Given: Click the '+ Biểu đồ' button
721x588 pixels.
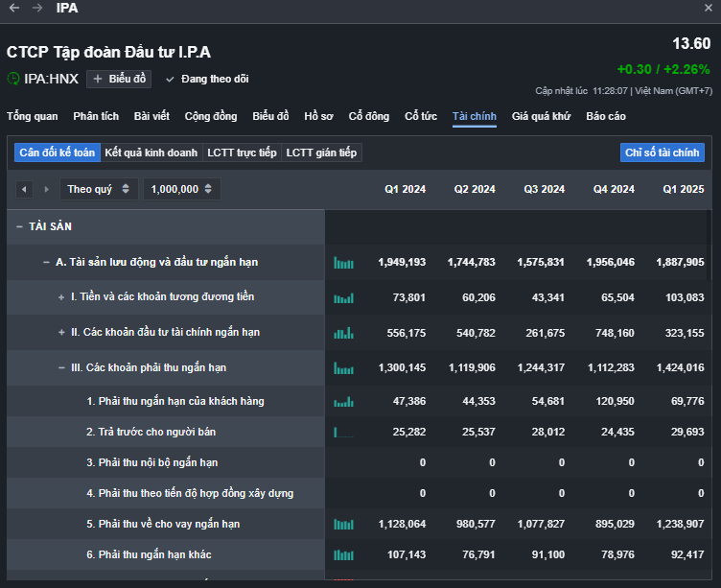Looking at the screenshot, I should click(x=119, y=80).
